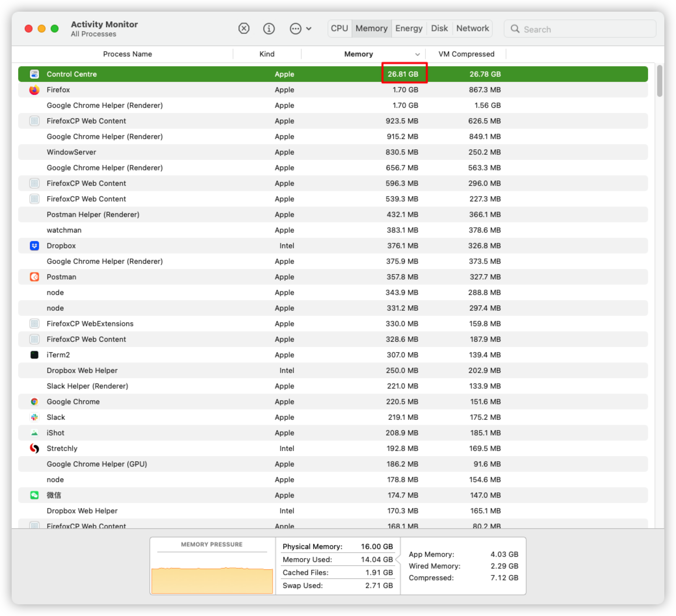Sort by the Process Name column header
Screen dimensions: 676x616
127,54
